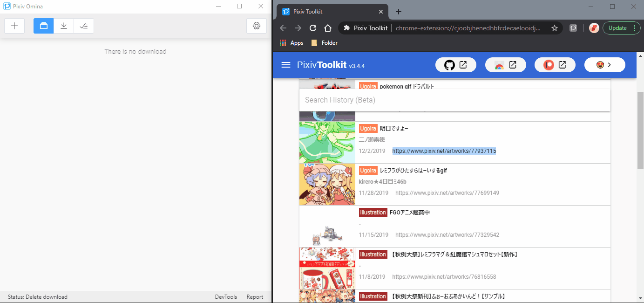Click the Chrome address bar URL
The height and width of the screenshot is (303, 644).
468,28
